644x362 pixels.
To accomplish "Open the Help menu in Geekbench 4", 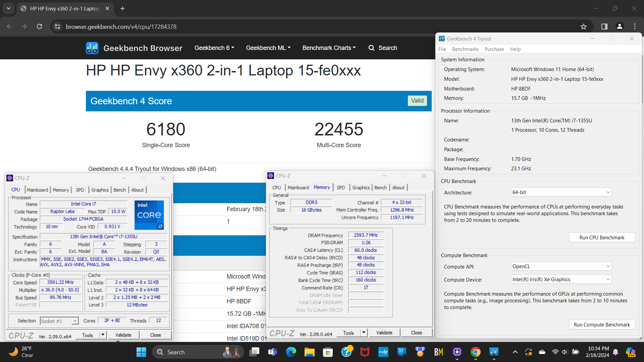I will coord(515,49).
